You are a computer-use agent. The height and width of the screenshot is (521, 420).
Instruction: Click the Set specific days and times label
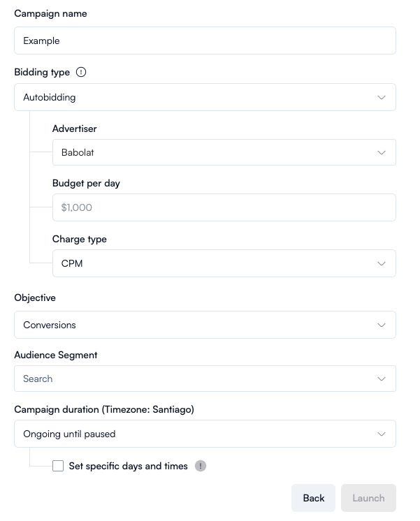(x=129, y=466)
